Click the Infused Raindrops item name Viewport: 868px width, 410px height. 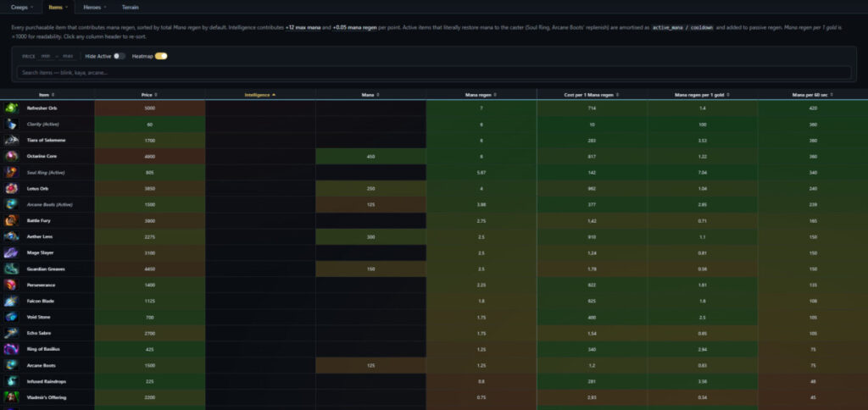point(45,381)
